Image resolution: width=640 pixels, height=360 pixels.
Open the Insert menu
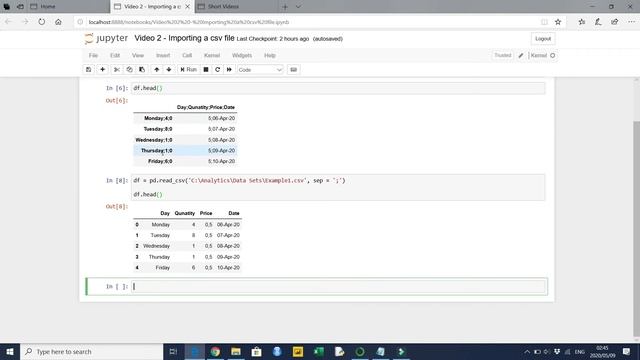tap(163, 56)
